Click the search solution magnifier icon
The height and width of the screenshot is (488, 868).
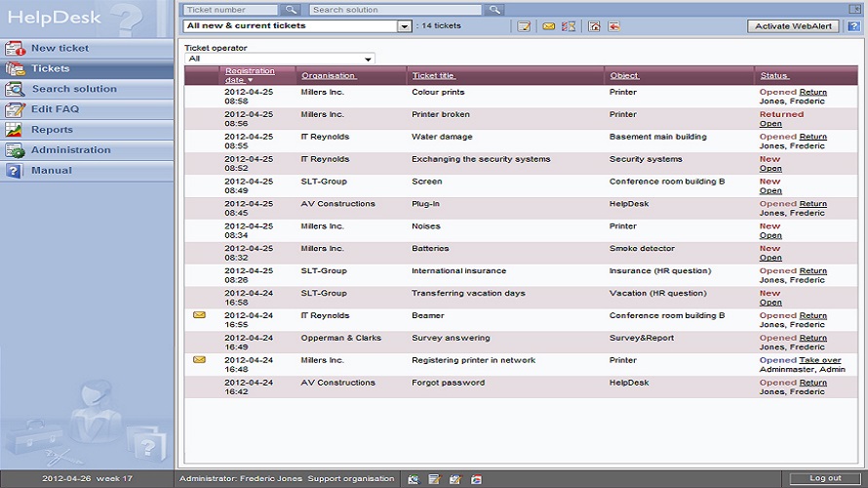click(x=494, y=10)
